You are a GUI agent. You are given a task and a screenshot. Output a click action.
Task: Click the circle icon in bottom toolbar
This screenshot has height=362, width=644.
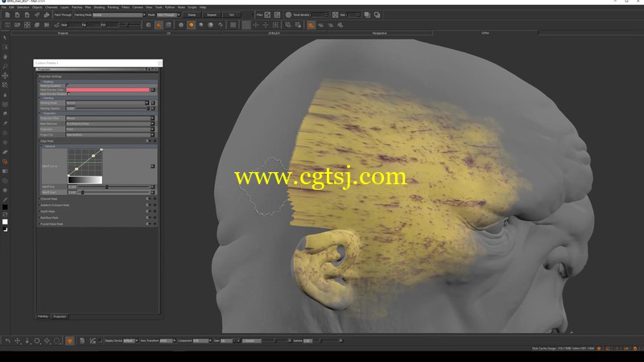click(x=37, y=340)
